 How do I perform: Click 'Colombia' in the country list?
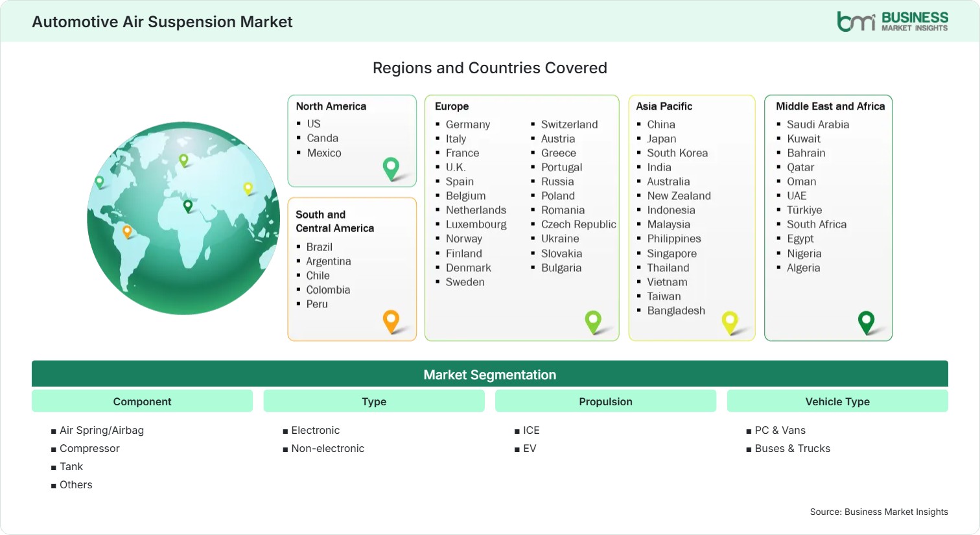(x=328, y=290)
